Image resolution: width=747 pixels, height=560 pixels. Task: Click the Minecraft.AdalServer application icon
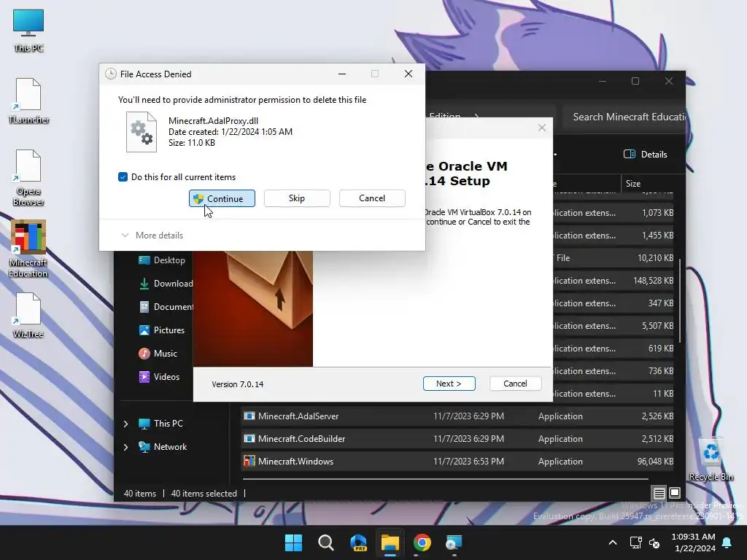[x=249, y=416]
